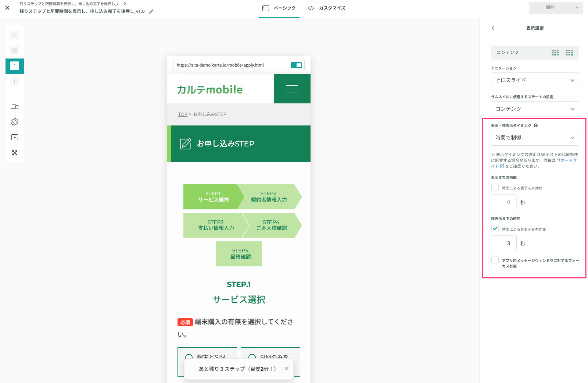Screen dimensions: 588x383
Task: Click the rotate screen icon
Action: [x=15, y=122]
